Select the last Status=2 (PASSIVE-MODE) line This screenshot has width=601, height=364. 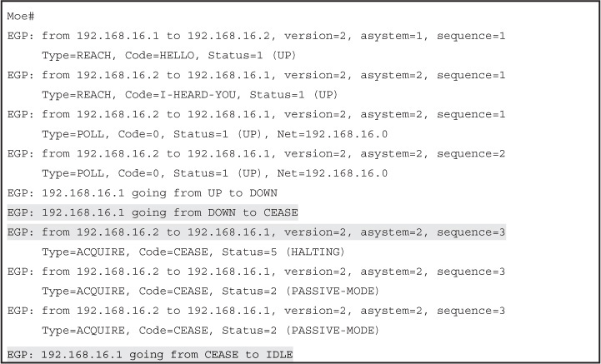(x=210, y=331)
